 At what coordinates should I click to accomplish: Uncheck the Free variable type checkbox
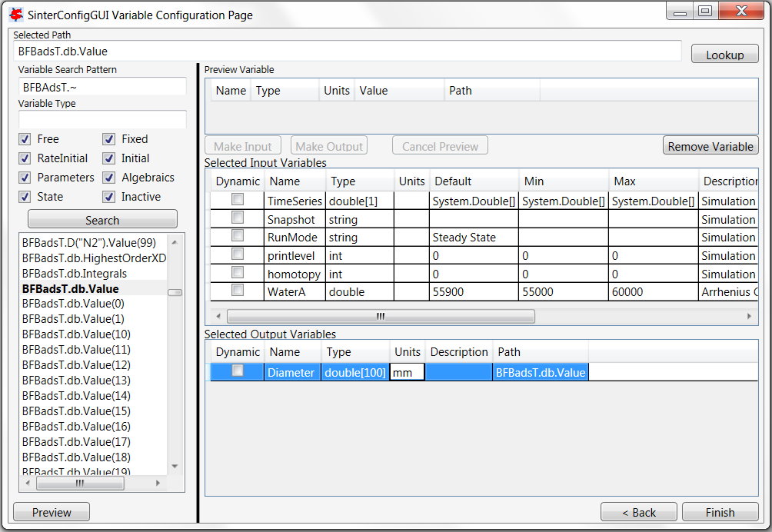point(25,139)
